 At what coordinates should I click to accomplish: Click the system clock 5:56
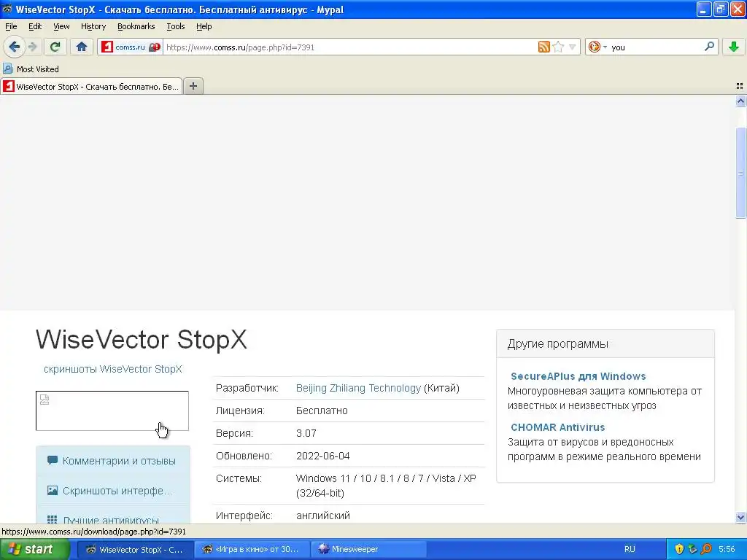[x=727, y=549]
